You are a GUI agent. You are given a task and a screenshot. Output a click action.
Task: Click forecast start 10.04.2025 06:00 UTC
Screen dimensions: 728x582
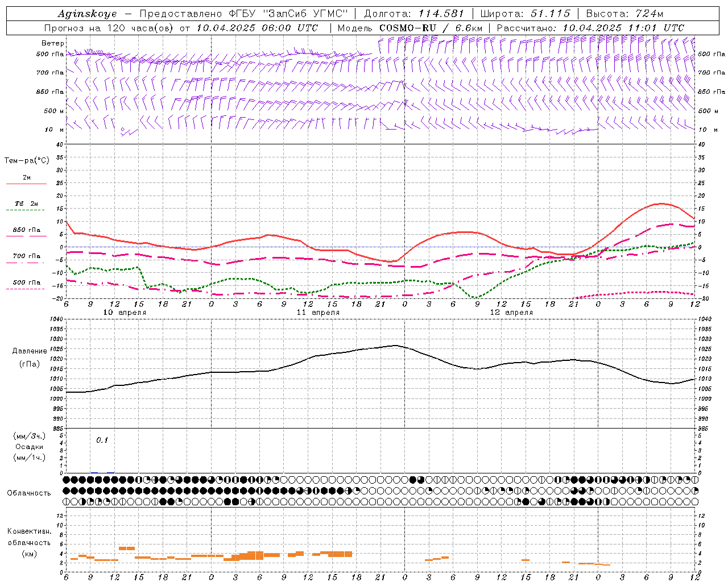click(257, 28)
